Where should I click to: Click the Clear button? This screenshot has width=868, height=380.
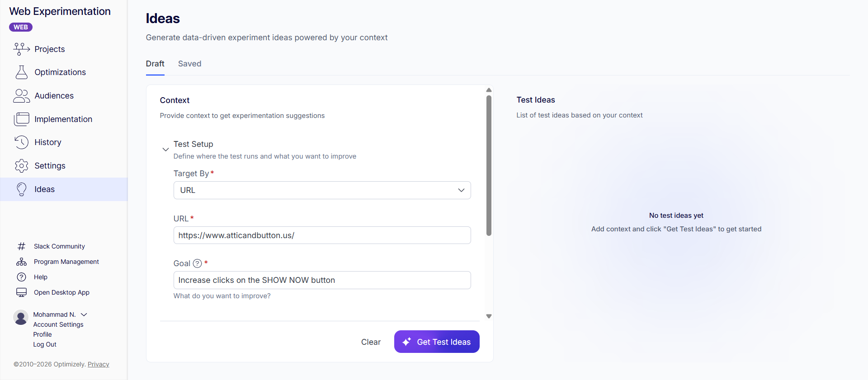coord(371,342)
